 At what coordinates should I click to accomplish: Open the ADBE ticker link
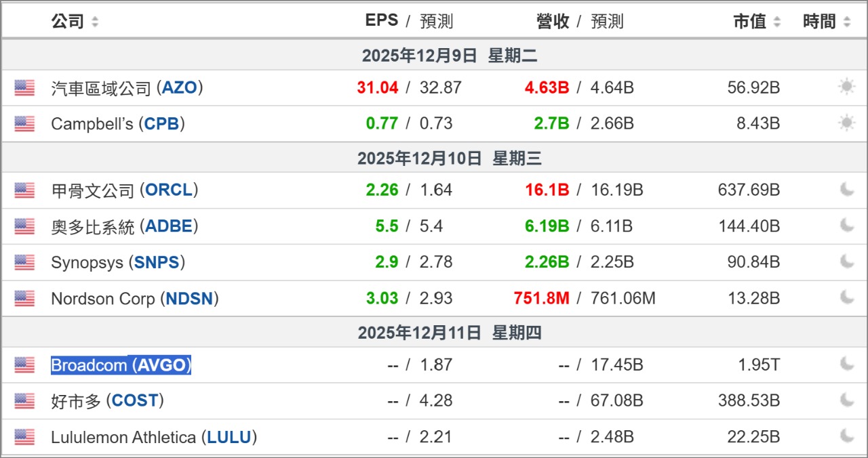[x=169, y=226]
